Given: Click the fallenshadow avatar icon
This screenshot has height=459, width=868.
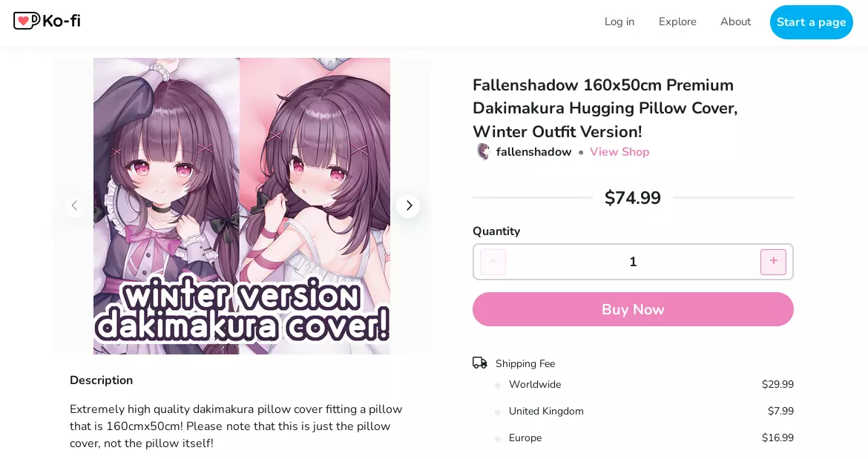Looking at the screenshot, I should click(483, 151).
